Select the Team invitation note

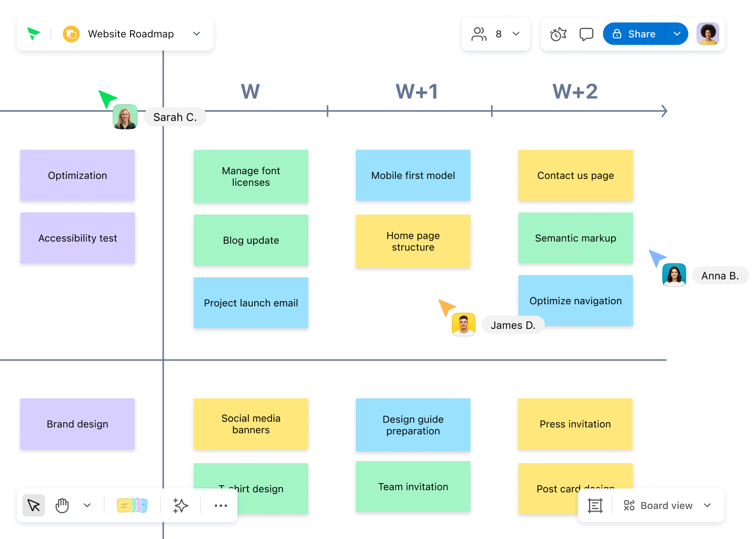[413, 486]
